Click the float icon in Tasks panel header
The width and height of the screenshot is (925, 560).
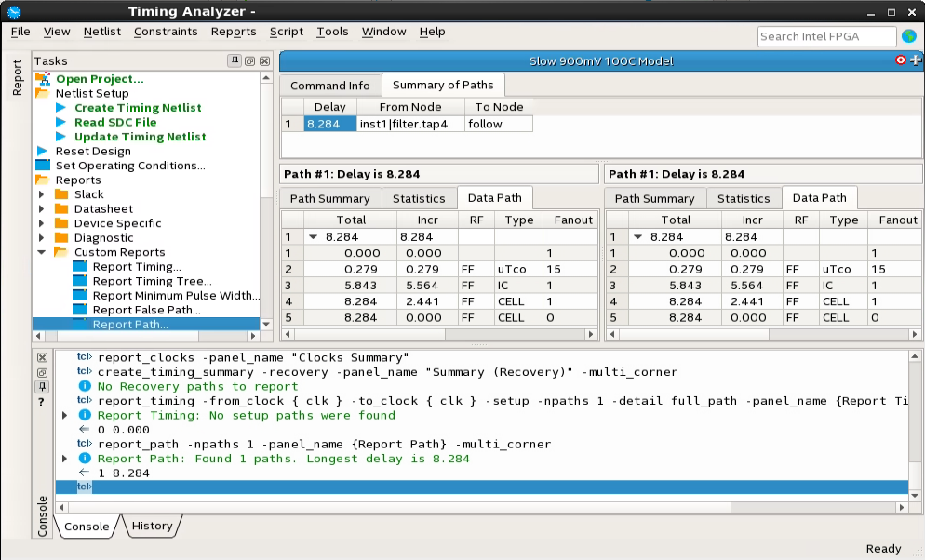(x=250, y=61)
